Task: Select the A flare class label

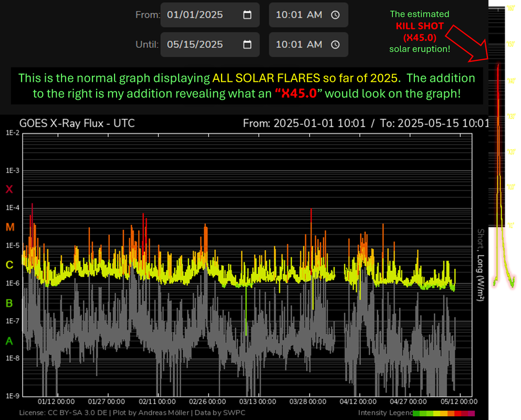Action: 9,341
